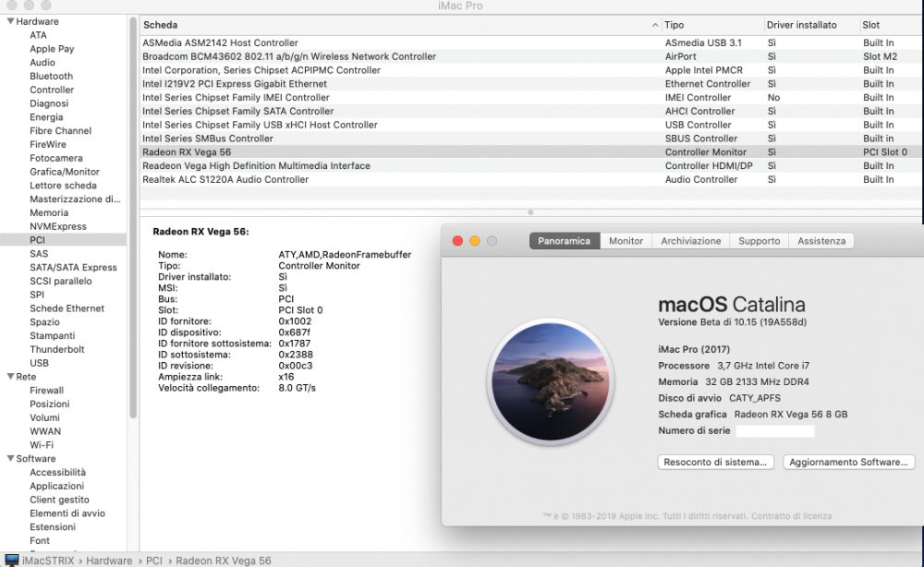The width and height of the screenshot is (924, 567).
Task: Select the Intel Corporation ACPIPMC Controller row
Action: [530, 70]
